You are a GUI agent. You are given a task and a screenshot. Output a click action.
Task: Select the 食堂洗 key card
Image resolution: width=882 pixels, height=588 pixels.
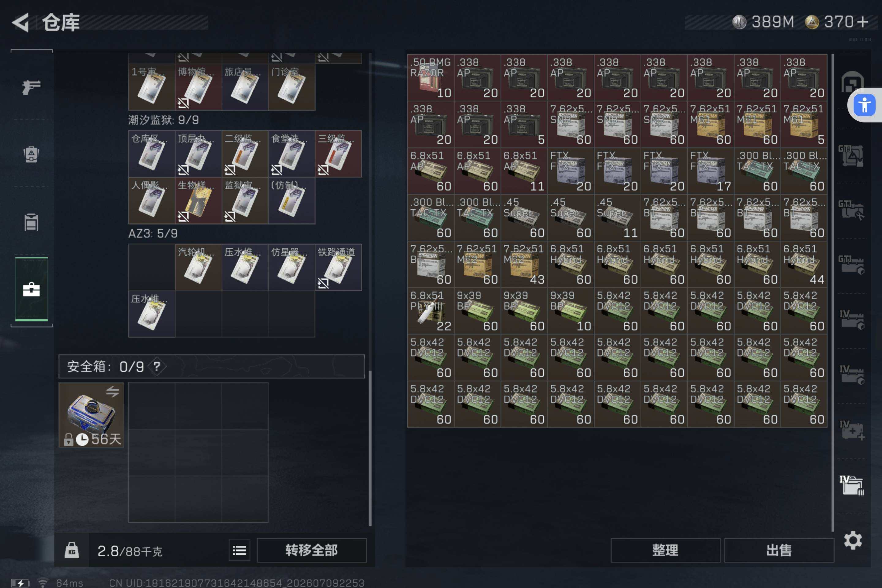point(292,154)
